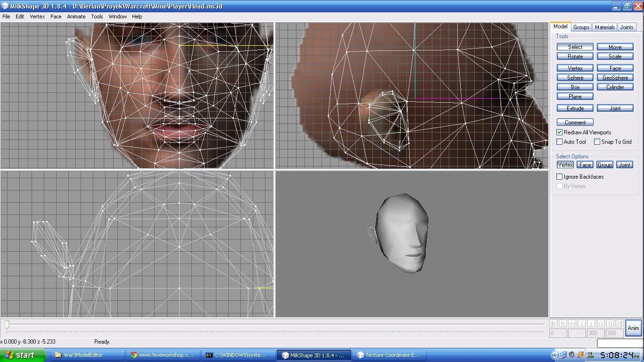
Task: Enable Ignore Backfaces checkbox
Action: point(560,177)
